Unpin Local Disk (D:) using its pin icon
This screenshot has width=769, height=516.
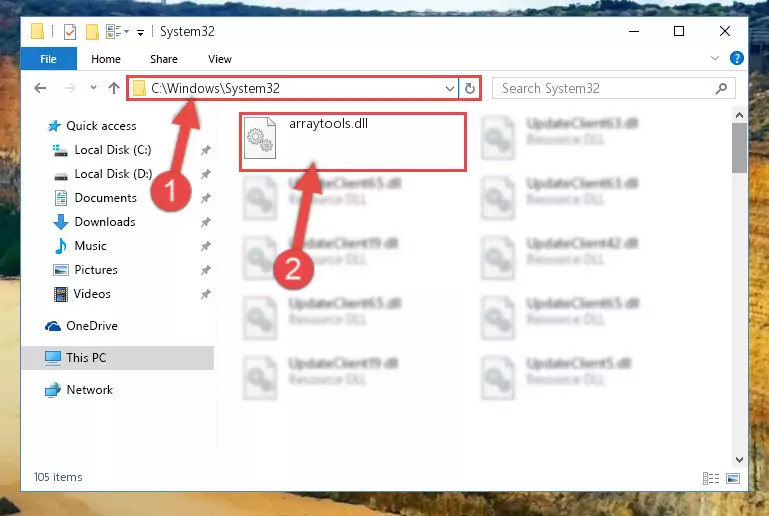click(205, 174)
